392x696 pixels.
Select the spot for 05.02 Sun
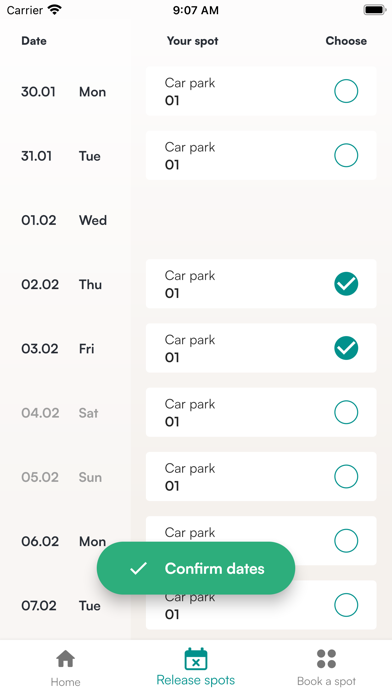pyautogui.click(x=346, y=477)
